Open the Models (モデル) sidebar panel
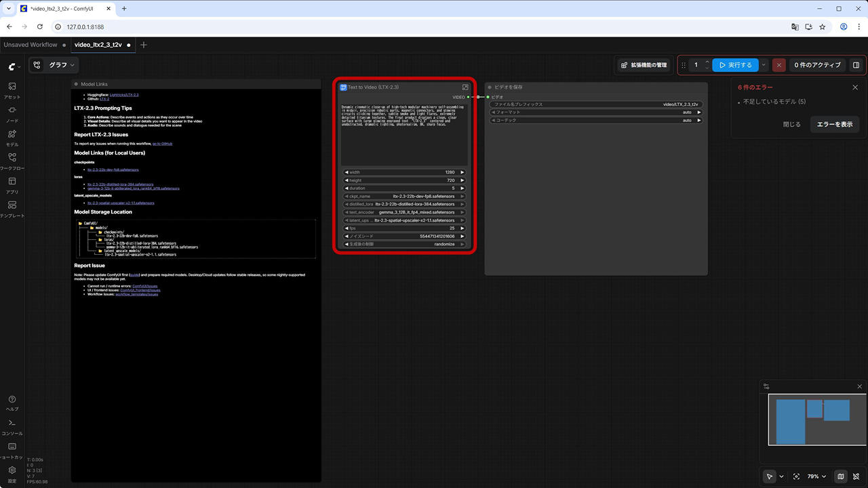This screenshot has width=868, height=488. [x=12, y=137]
